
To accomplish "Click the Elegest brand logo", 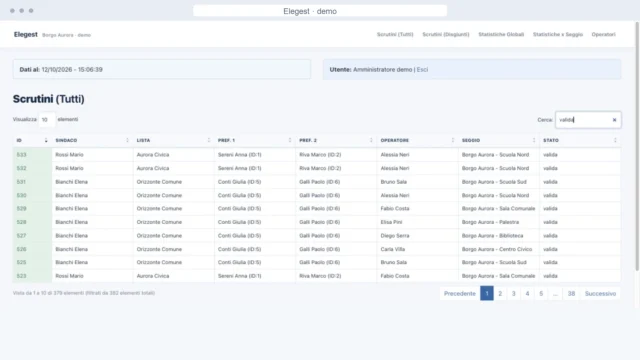I will [x=26, y=35].
